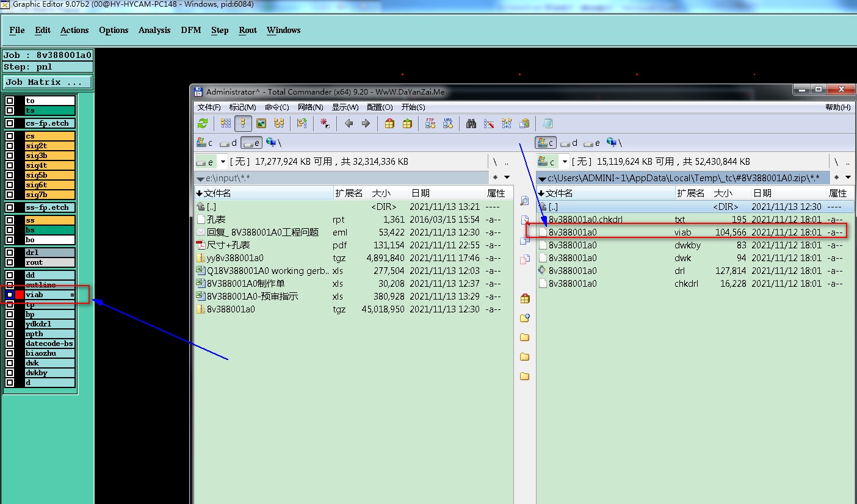This screenshot has height=504, width=857.
Task: Open the synchronize directories icon
Action: click(507, 123)
